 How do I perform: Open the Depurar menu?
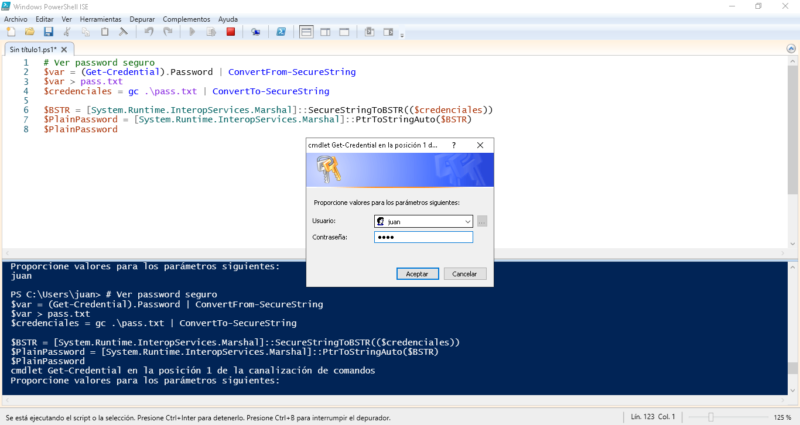142,19
